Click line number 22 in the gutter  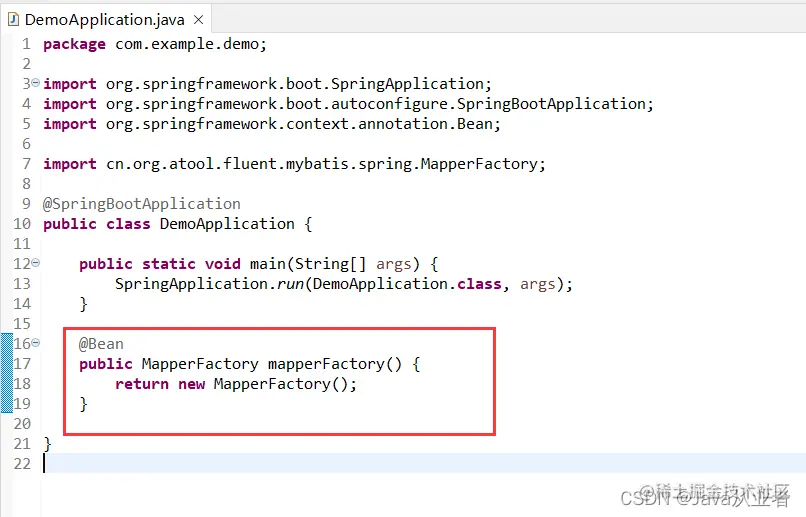pos(22,464)
